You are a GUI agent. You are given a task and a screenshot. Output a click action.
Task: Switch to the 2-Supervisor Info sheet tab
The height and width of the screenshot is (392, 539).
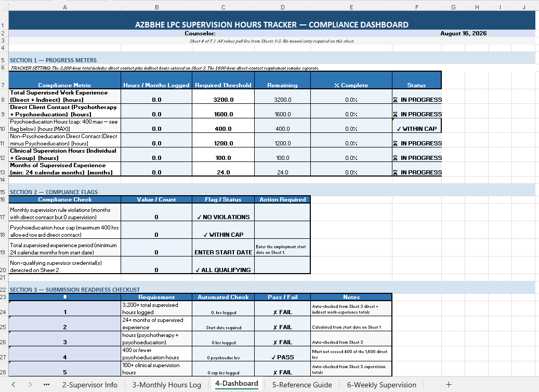(90, 385)
